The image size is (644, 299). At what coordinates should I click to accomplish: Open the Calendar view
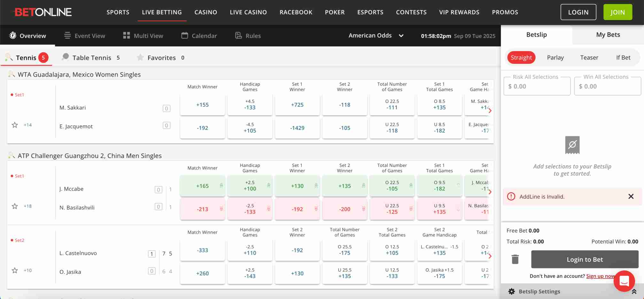tap(184, 36)
